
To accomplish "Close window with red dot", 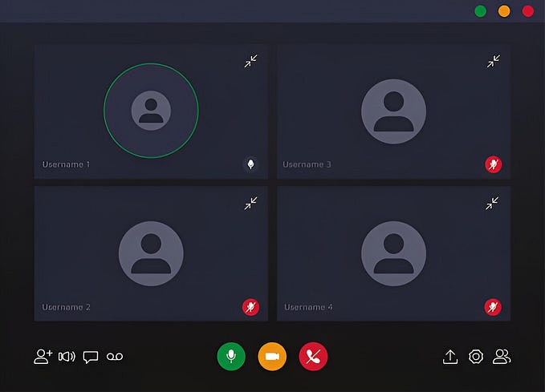I will pyautogui.click(x=528, y=11).
